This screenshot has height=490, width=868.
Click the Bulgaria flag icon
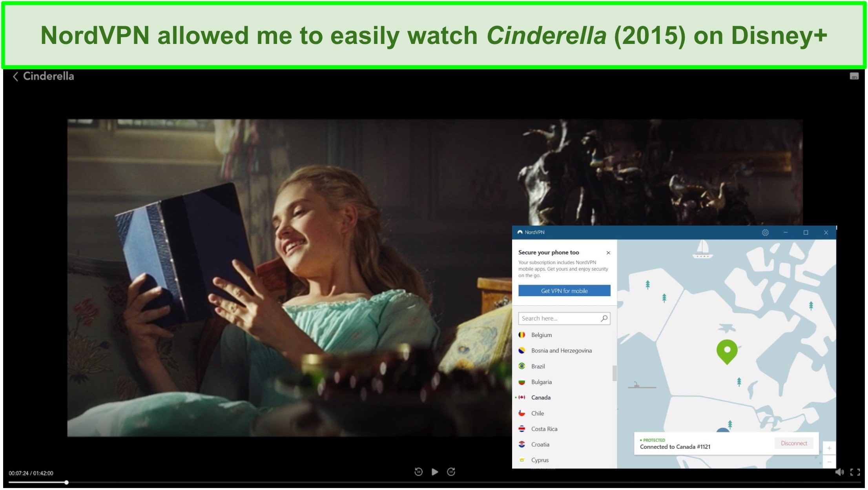tap(522, 382)
